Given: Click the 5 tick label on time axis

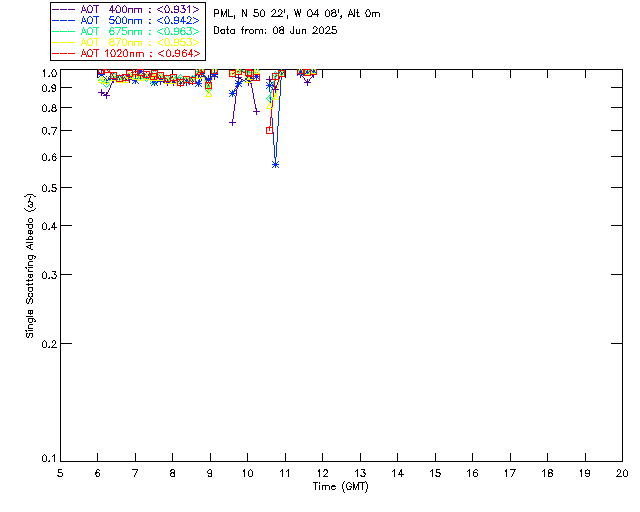Looking at the screenshot, I should (x=60, y=472).
